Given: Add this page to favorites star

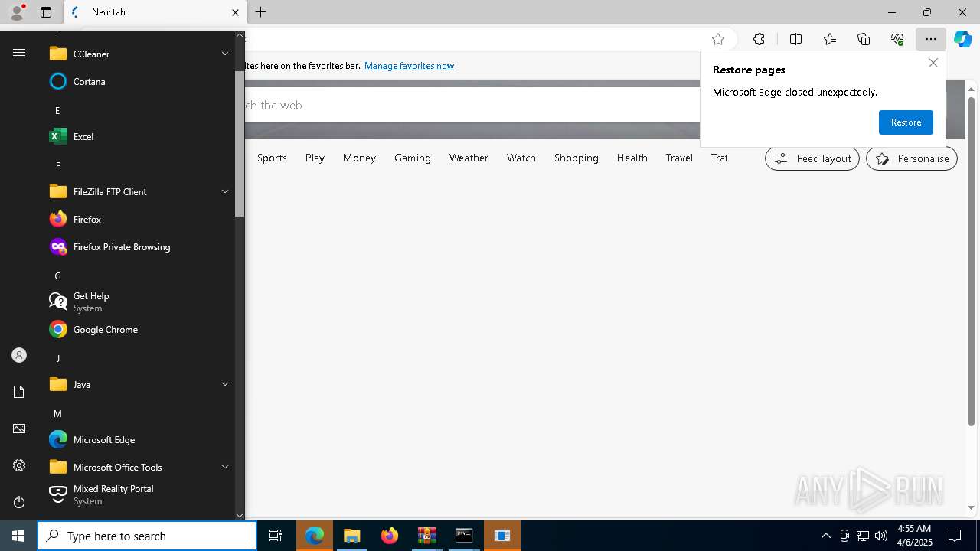Looking at the screenshot, I should pyautogui.click(x=718, y=39).
